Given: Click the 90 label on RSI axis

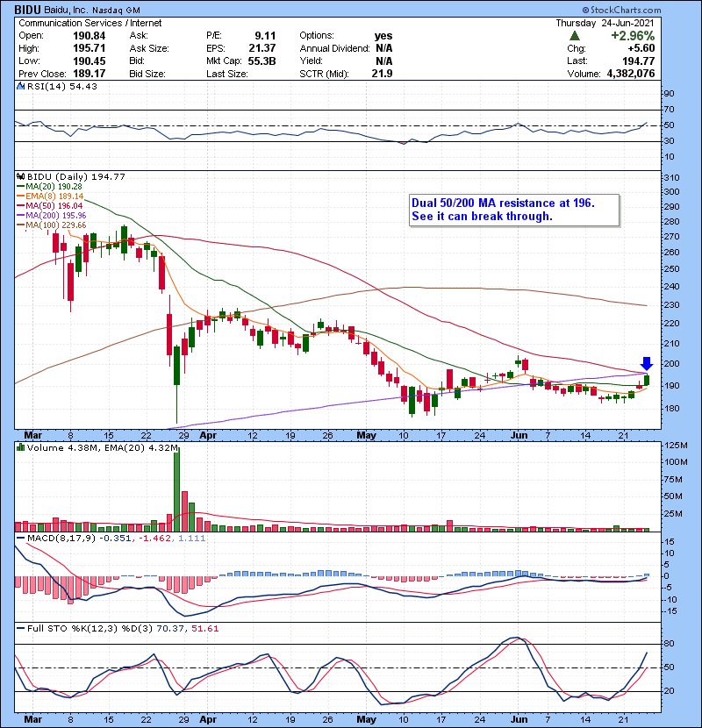Looking at the screenshot, I should point(669,93).
